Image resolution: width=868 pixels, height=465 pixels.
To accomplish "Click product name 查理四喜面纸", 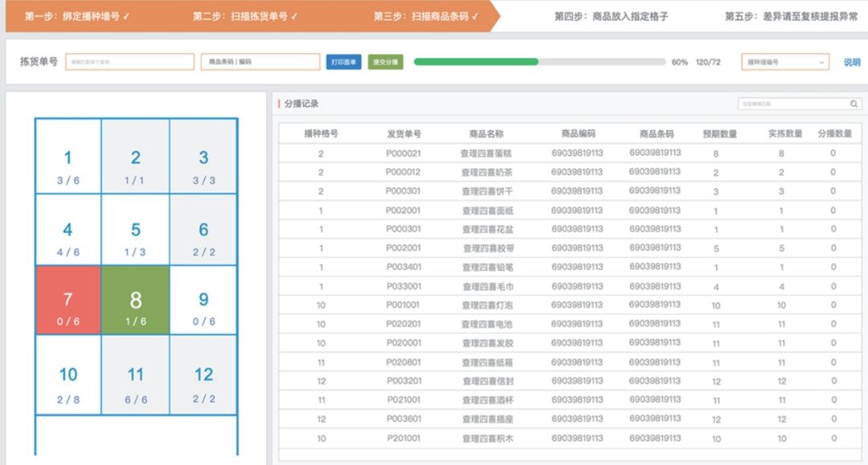I will pyautogui.click(x=487, y=210).
